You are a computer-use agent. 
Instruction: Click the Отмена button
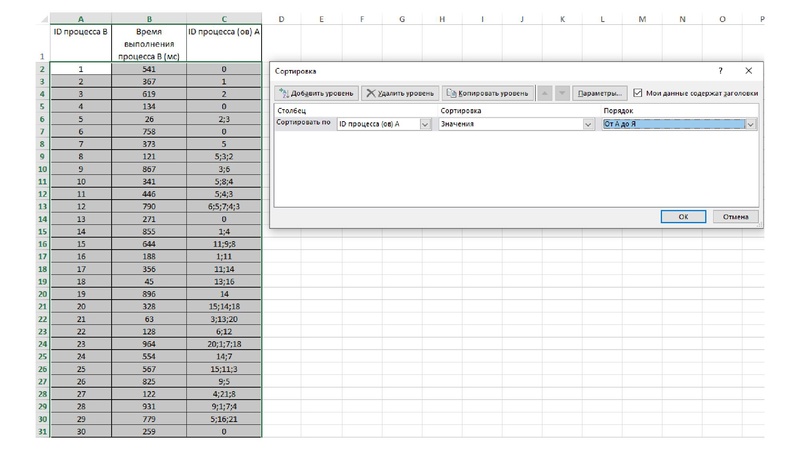click(735, 216)
